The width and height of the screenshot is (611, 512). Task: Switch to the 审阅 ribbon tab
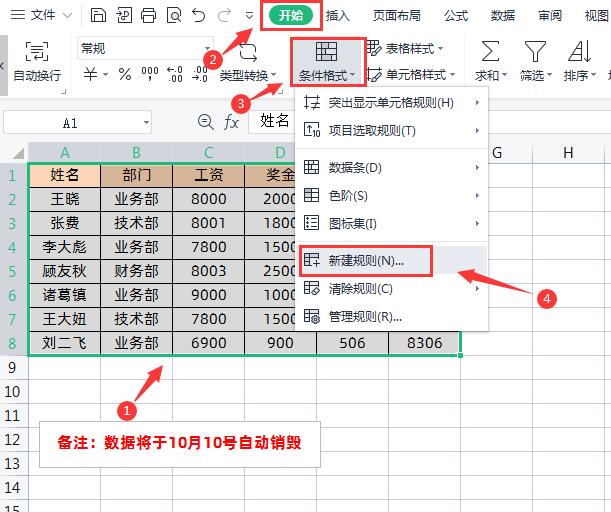pos(550,16)
